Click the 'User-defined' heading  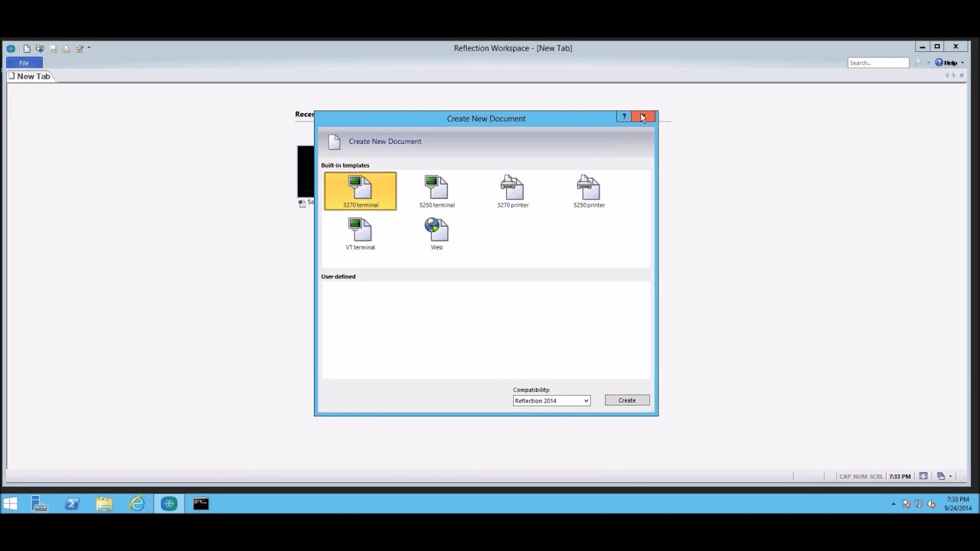[338, 276]
